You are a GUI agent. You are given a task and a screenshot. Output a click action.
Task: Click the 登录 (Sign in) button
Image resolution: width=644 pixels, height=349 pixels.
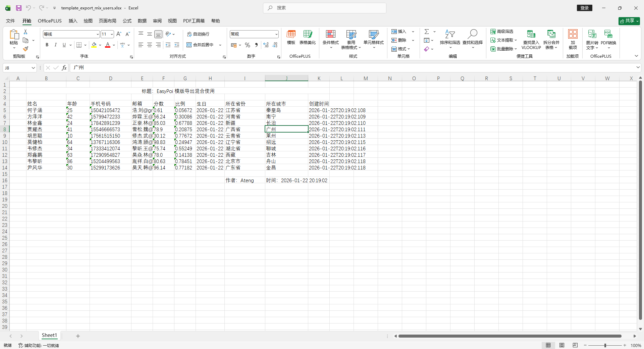point(584,8)
